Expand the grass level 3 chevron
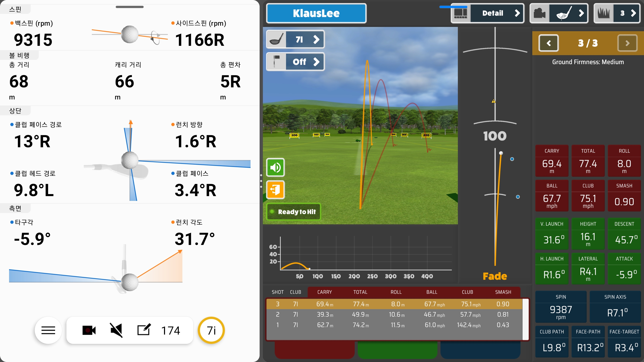This screenshot has height=362, width=644. pos(633,13)
